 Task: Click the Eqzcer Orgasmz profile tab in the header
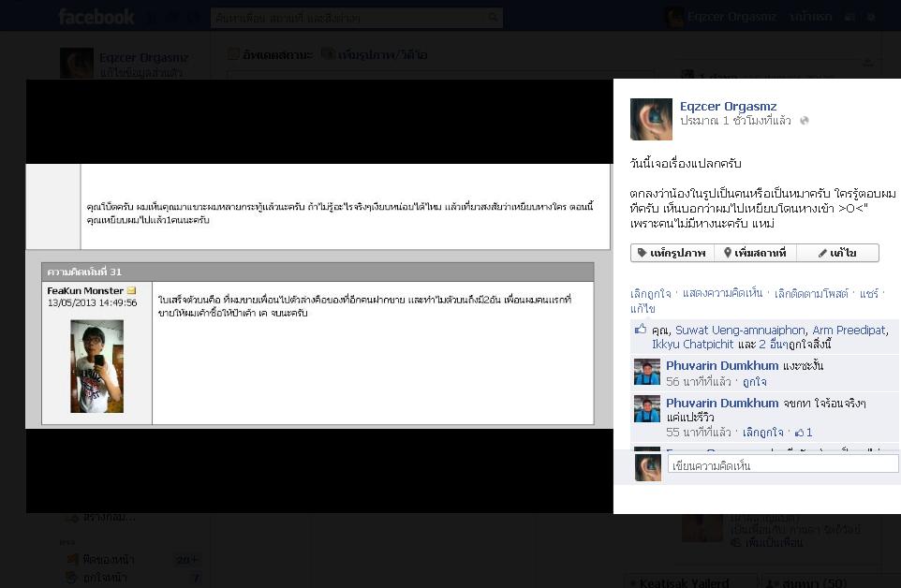coord(721,17)
